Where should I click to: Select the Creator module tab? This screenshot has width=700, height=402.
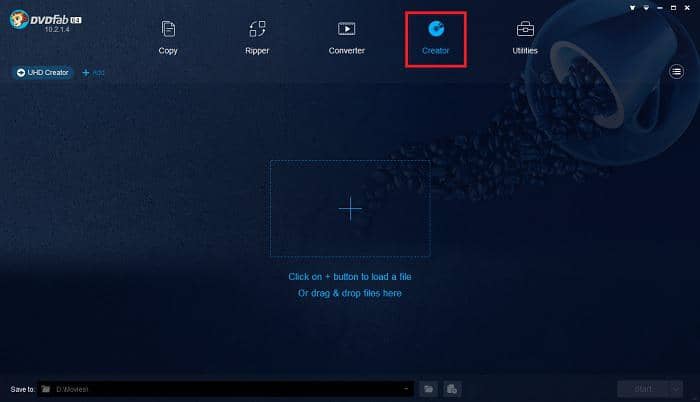436,39
